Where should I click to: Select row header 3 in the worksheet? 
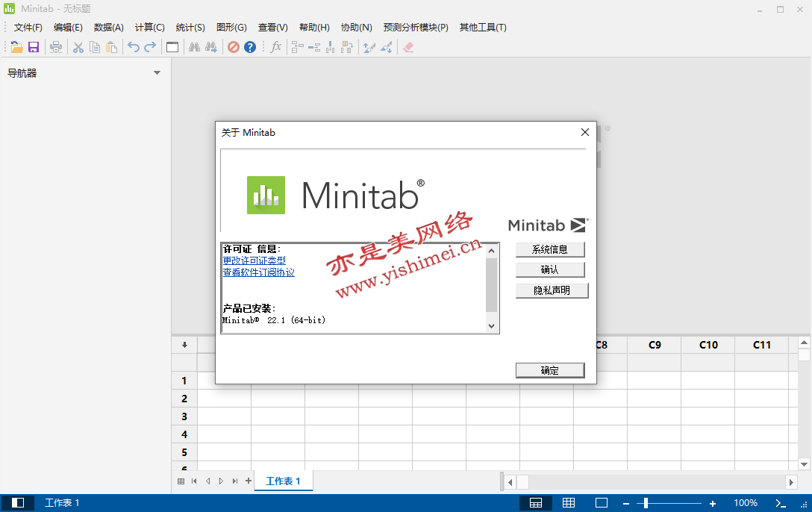[184, 416]
